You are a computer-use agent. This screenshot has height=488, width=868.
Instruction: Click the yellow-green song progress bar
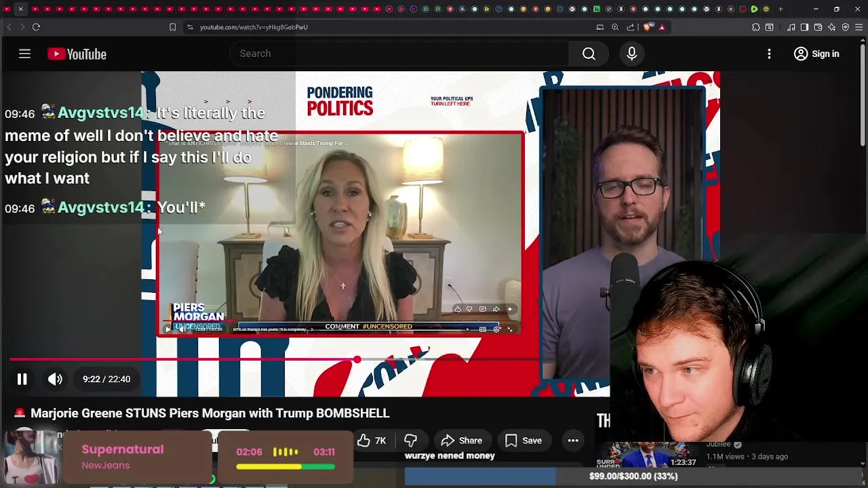pyautogui.click(x=285, y=467)
